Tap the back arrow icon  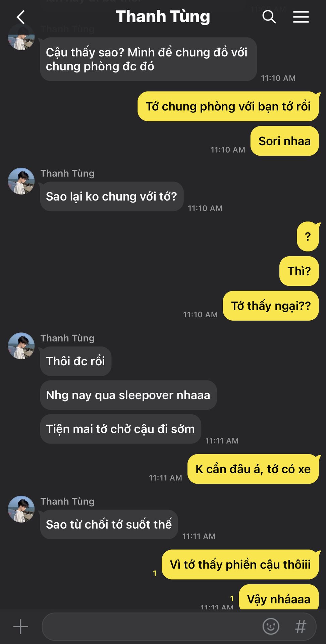tap(21, 17)
